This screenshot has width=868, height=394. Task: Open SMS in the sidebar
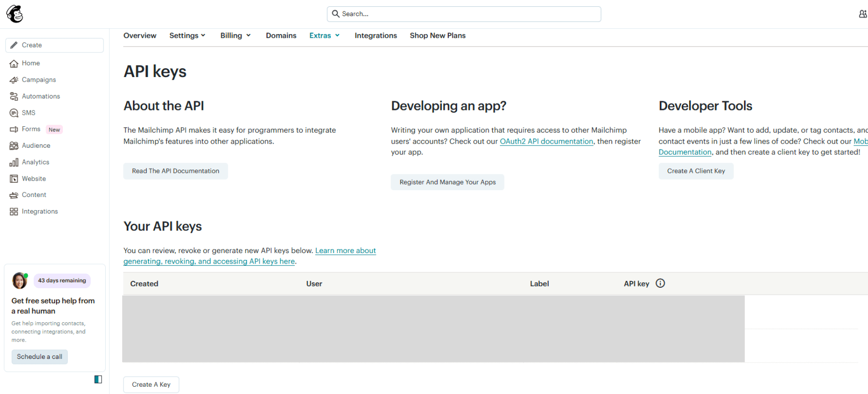[28, 113]
